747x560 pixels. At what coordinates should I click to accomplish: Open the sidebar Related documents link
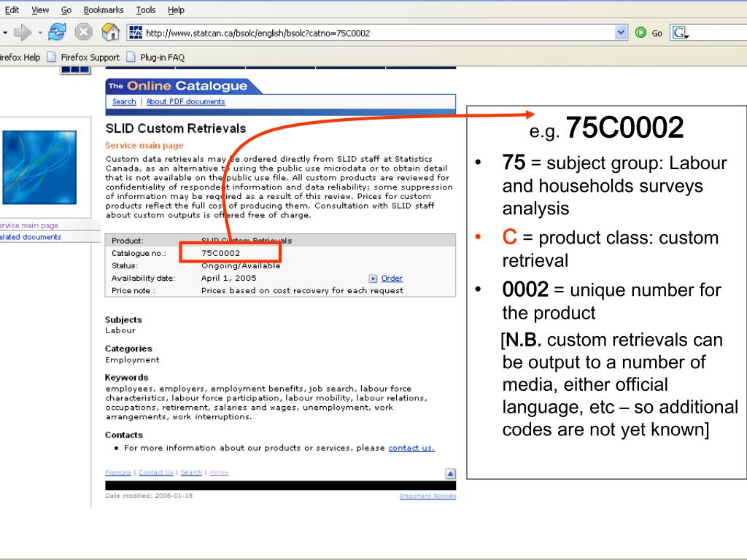pyautogui.click(x=31, y=237)
